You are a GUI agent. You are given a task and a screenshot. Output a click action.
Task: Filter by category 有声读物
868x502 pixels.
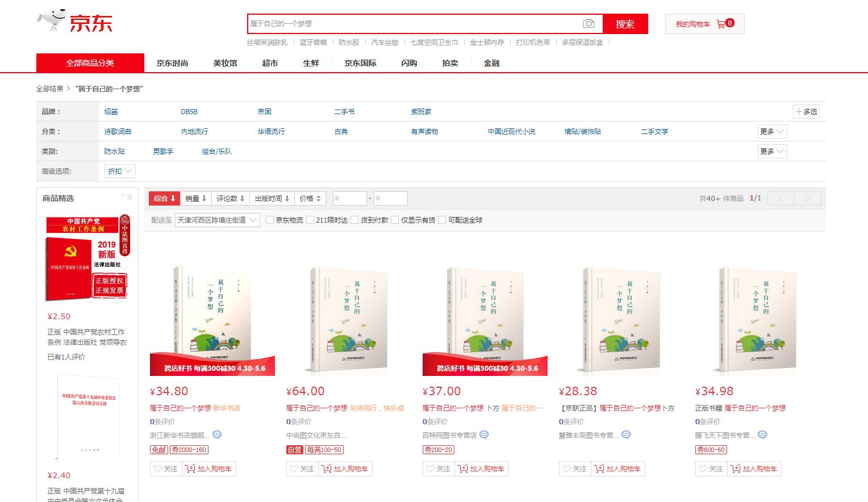tap(424, 132)
